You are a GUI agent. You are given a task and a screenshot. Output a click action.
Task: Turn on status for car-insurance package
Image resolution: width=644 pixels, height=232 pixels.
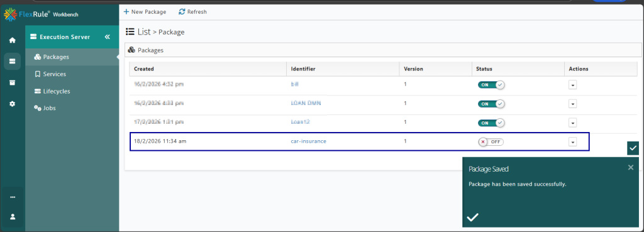491,141
